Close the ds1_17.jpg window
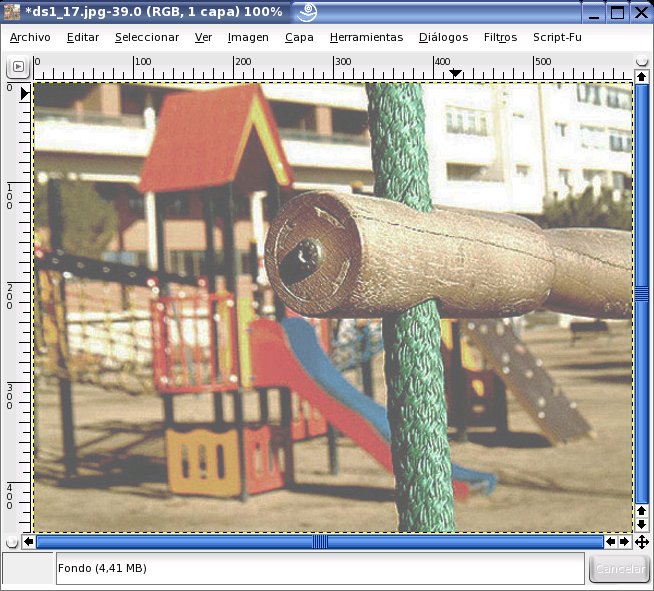Screen dimensions: 654x591 point(641,13)
